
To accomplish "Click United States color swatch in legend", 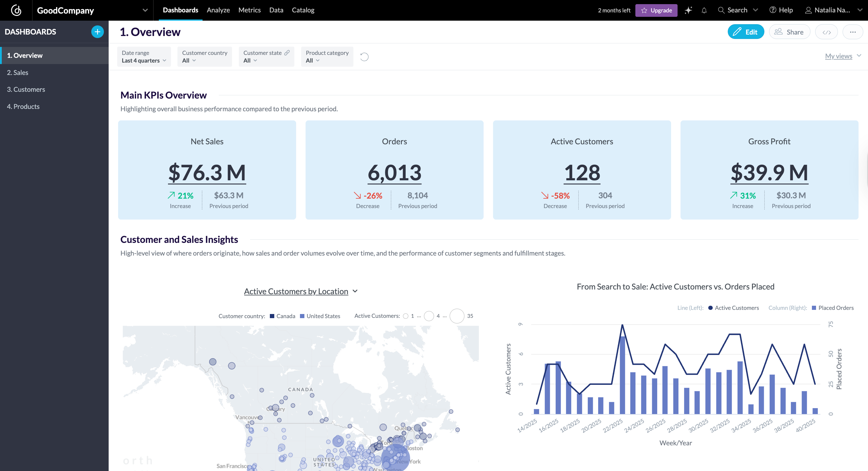I will pyautogui.click(x=302, y=316).
